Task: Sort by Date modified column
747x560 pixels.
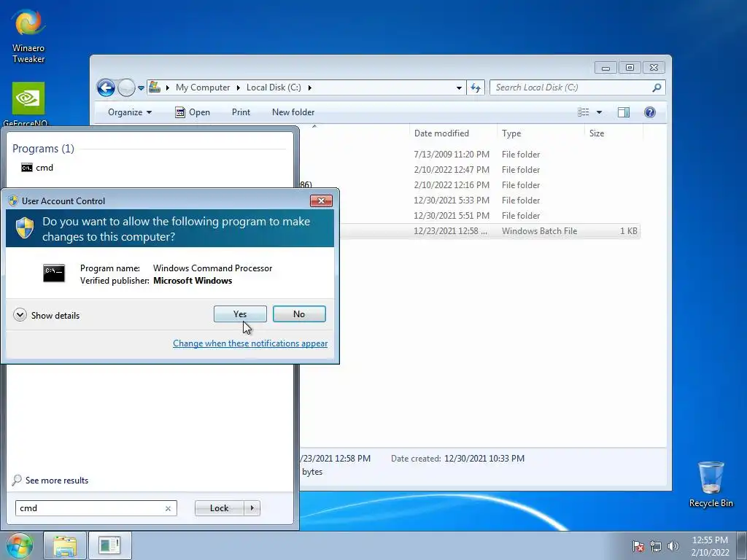Action: click(452, 133)
